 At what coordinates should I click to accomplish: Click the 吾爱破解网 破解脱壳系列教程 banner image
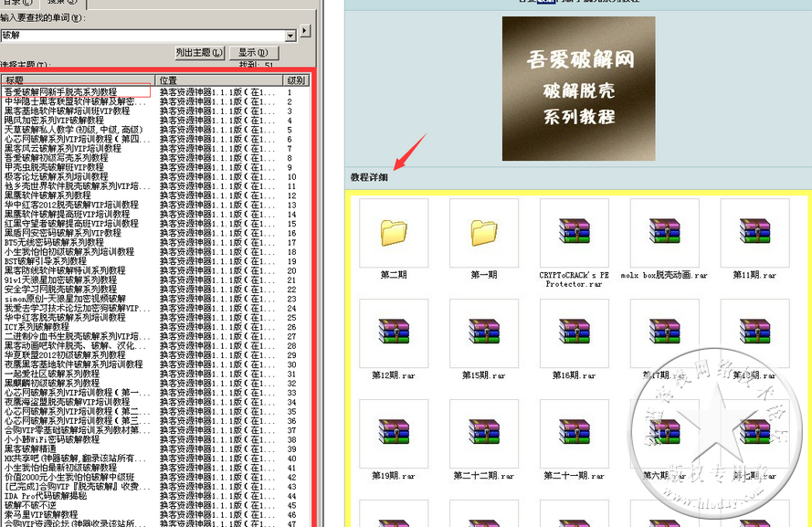pos(578,89)
